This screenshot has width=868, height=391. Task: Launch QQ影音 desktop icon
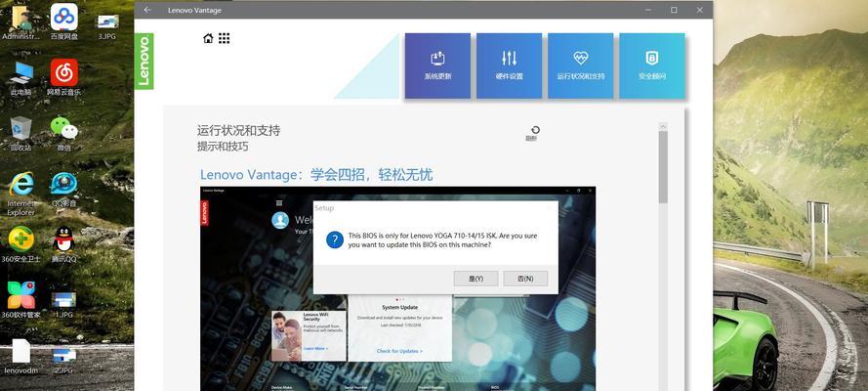click(64, 190)
